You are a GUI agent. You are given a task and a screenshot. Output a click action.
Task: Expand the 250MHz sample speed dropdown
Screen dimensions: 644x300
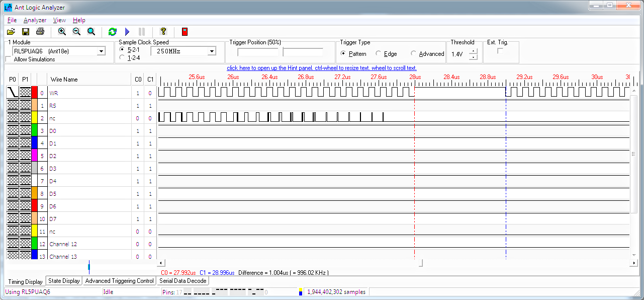pyautogui.click(x=212, y=51)
